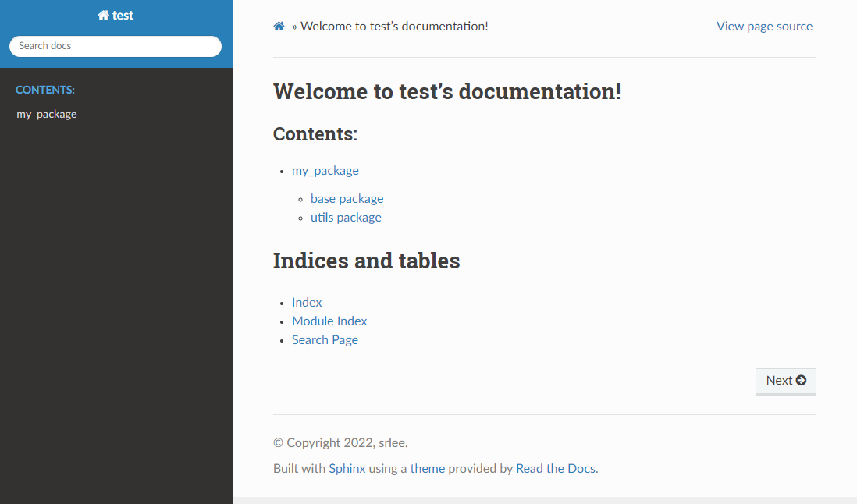
Task: Follow the Sphinx link in the footer
Action: [347, 469]
